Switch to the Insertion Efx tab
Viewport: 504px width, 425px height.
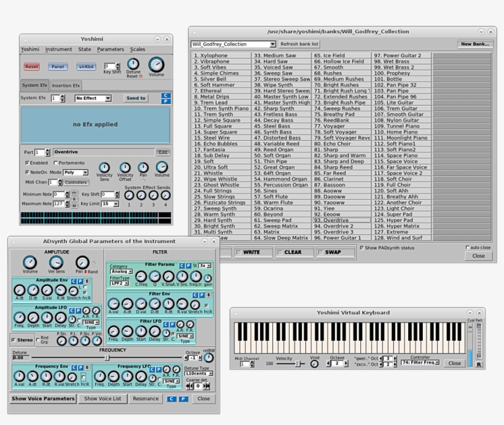point(66,85)
